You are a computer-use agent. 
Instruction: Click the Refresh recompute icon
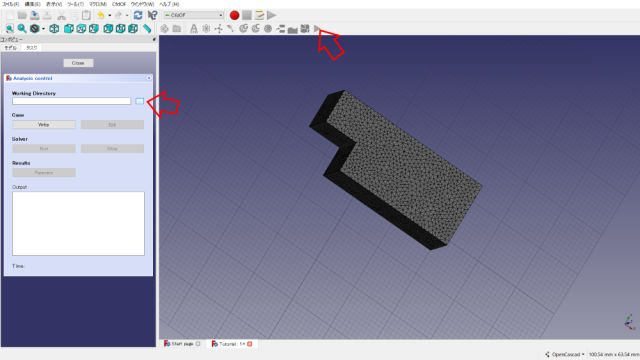(138, 16)
